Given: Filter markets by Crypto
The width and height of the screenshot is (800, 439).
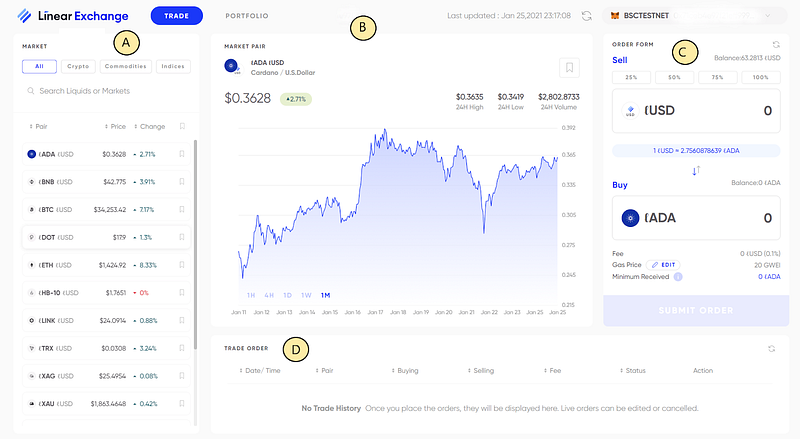Looking at the screenshot, I should point(78,66).
